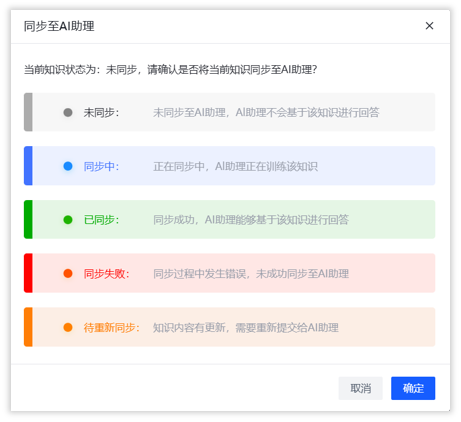Close the 同步至AI助理 dialog with X
The height and width of the screenshot is (422, 461).
point(429,26)
